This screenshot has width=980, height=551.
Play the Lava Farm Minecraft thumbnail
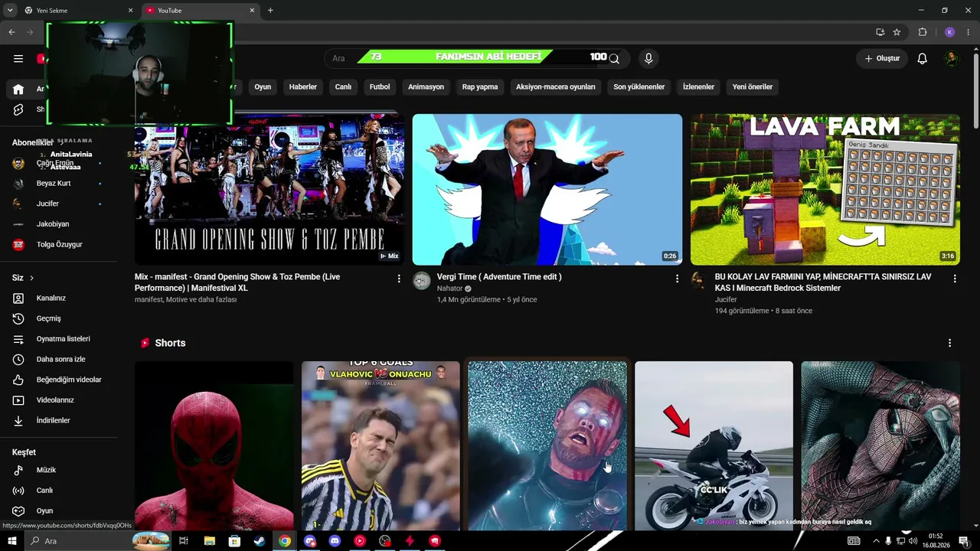coord(825,190)
